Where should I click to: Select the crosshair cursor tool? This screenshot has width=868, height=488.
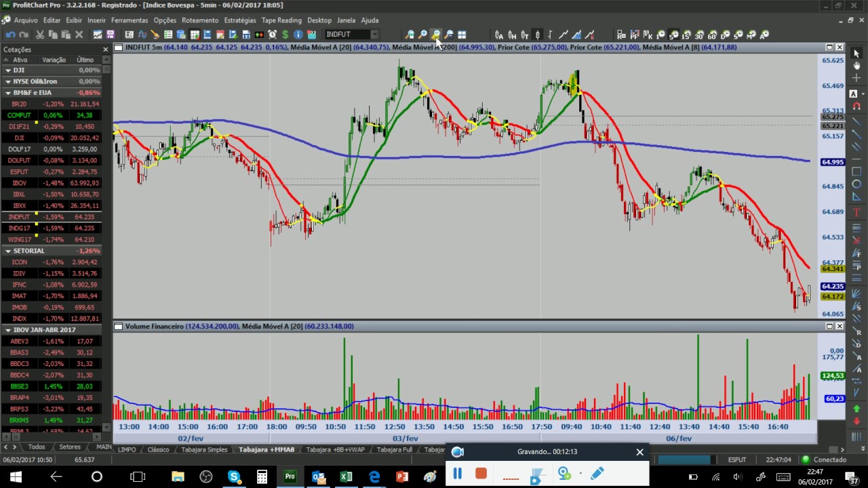(x=856, y=79)
